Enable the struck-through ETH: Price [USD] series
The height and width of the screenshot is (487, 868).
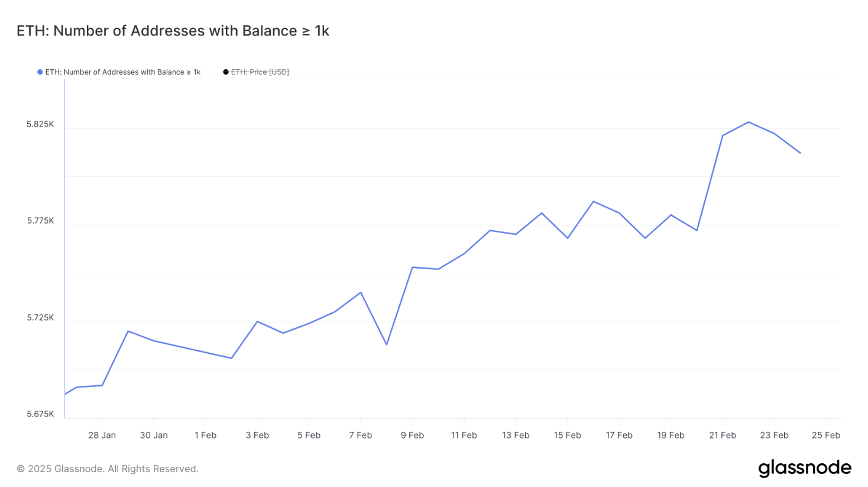coord(260,72)
